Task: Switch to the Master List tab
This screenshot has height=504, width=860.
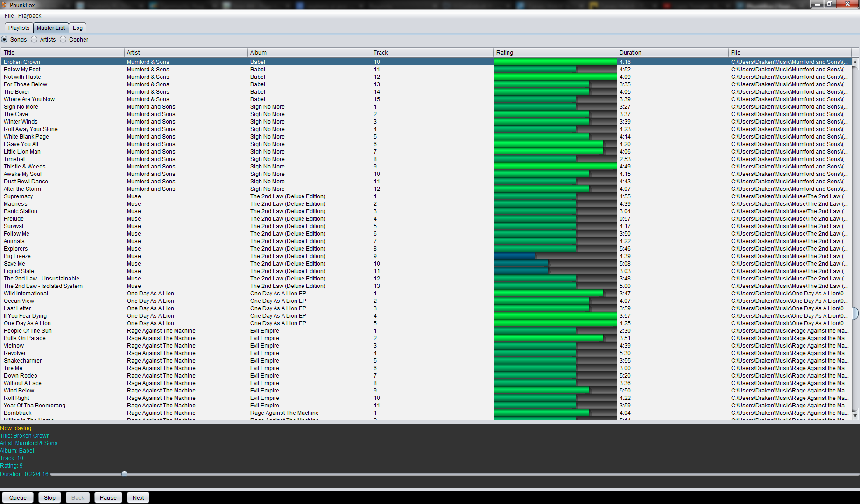Action: [51, 28]
